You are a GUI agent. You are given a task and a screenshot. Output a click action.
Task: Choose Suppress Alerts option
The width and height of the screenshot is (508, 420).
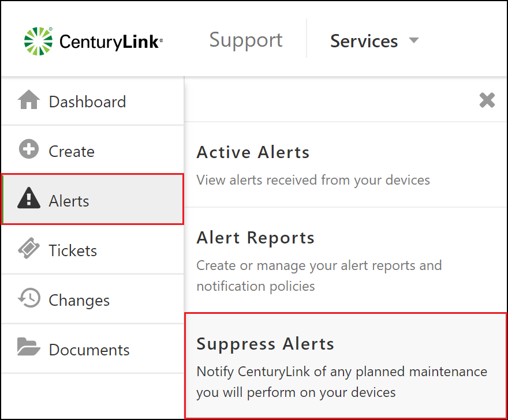click(345, 366)
